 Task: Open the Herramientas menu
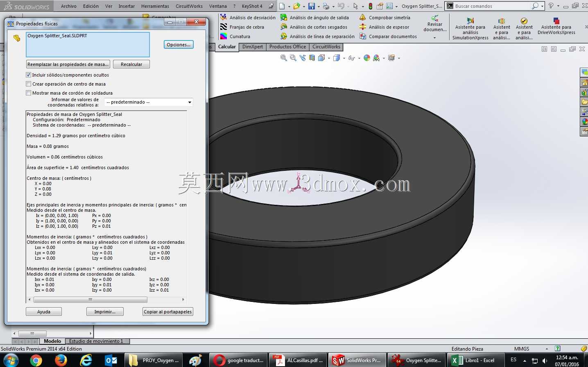click(155, 6)
